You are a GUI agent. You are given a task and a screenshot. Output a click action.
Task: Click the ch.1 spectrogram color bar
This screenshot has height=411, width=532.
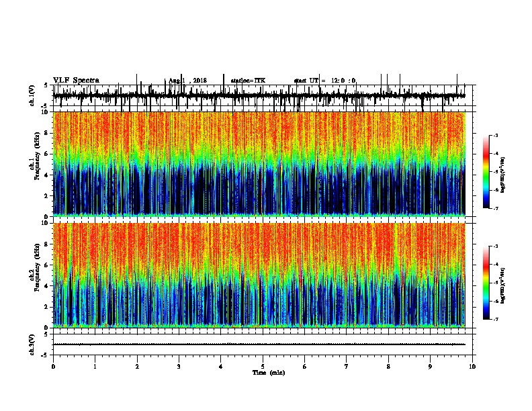pyautogui.click(x=486, y=172)
